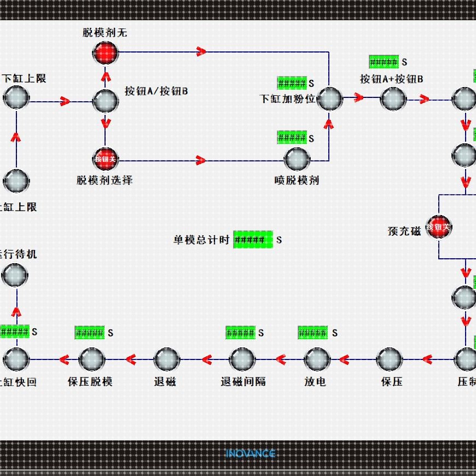This screenshot has height=476, width=476.
Task: Click the 保压 text label
Action: [x=392, y=381]
